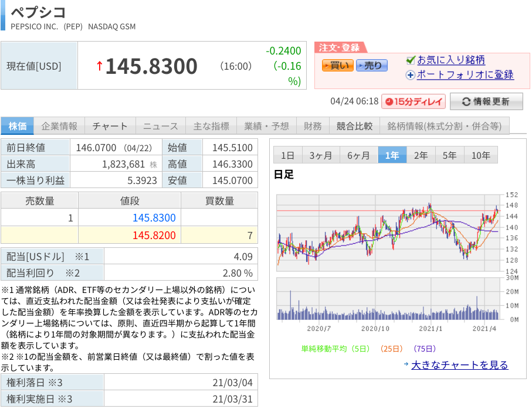This screenshot has height=409, width=532.
Task: Click the 値段 column header
Action: (130, 200)
